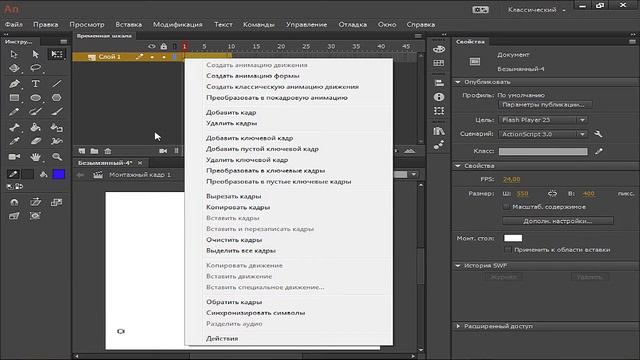Open the Модификация menu

coord(178,24)
